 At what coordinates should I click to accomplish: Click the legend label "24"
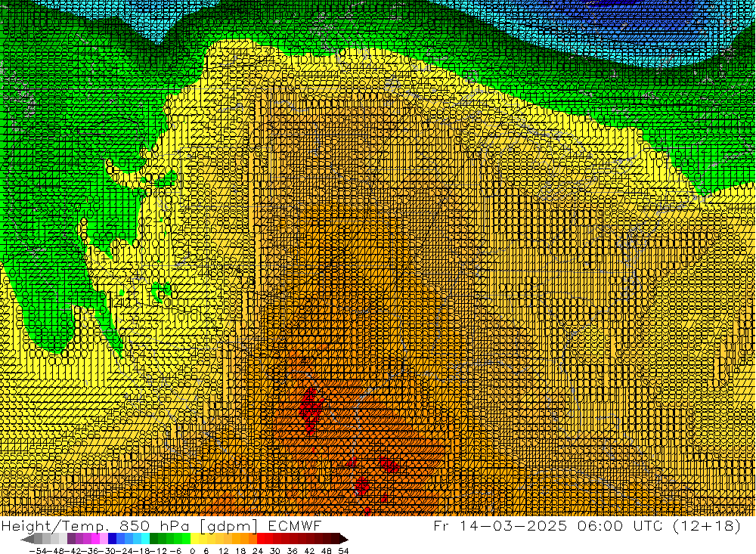[258, 551]
